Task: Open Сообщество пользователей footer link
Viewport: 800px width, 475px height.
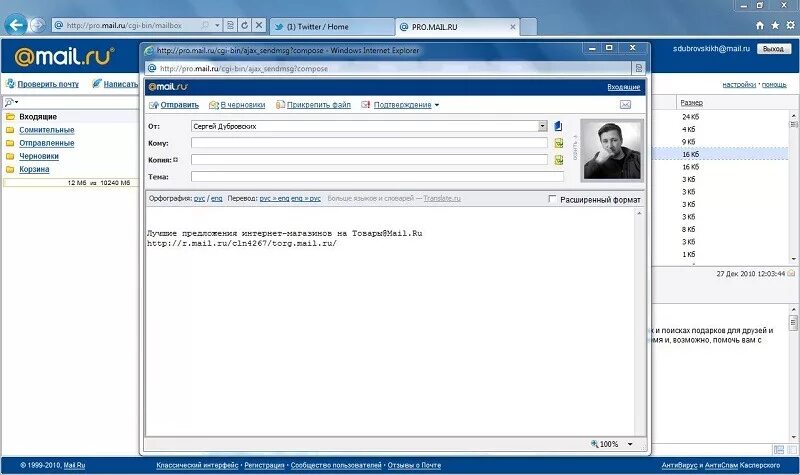Action: coord(336,465)
